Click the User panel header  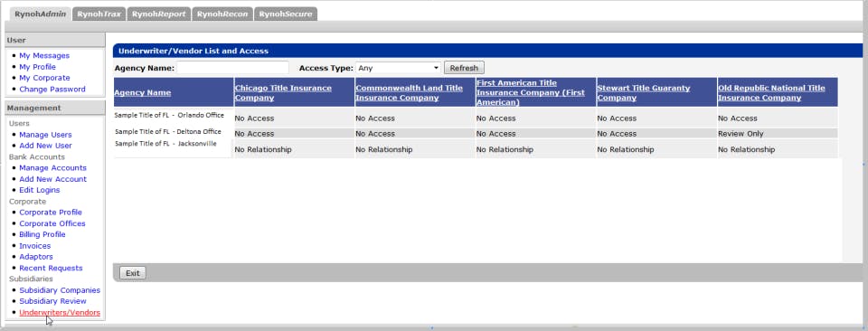point(55,40)
